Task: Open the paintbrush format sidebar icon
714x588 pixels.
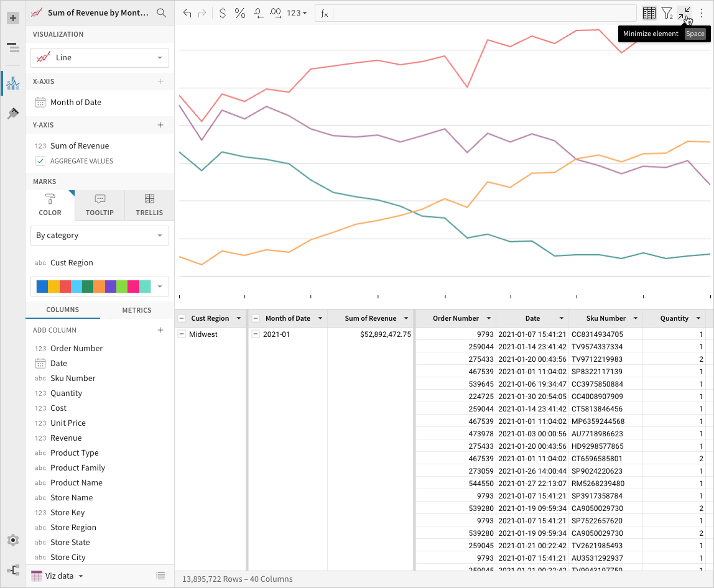Action: (x=12, y=113)
